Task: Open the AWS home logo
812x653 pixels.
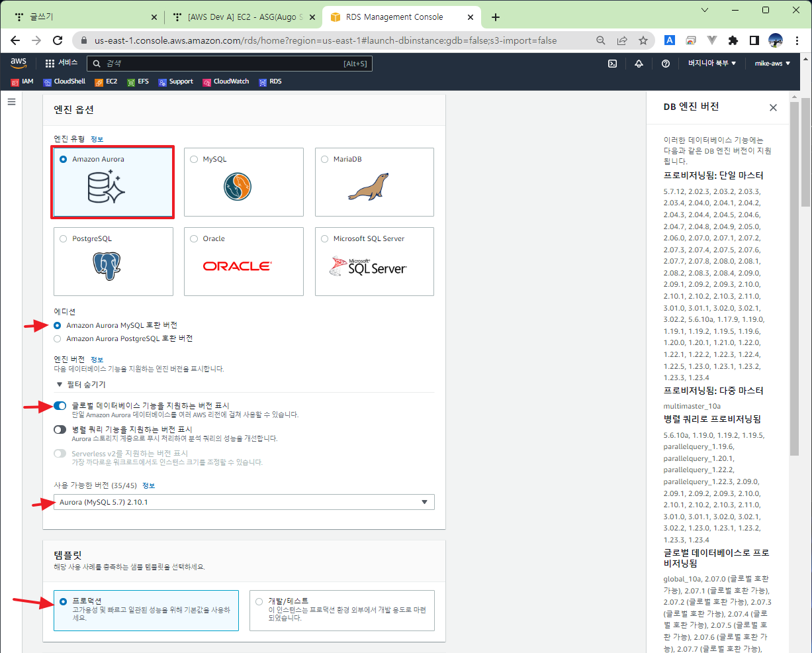Action: [19, 63]
